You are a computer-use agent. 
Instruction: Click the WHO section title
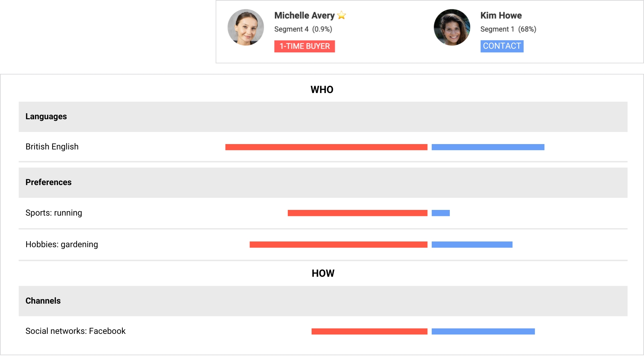(322, 90)
